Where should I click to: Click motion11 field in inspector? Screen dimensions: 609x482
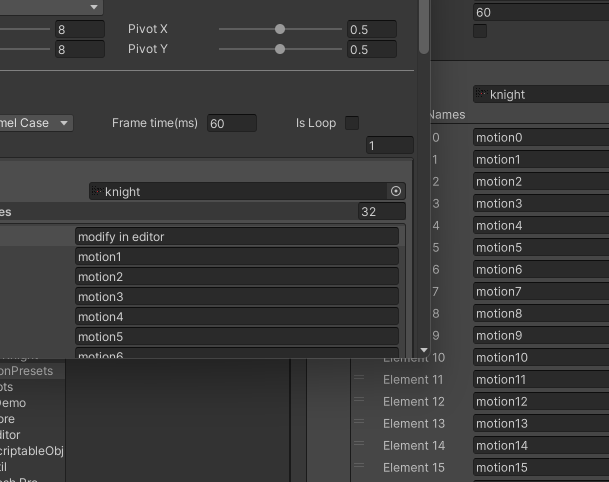point(541,379)
